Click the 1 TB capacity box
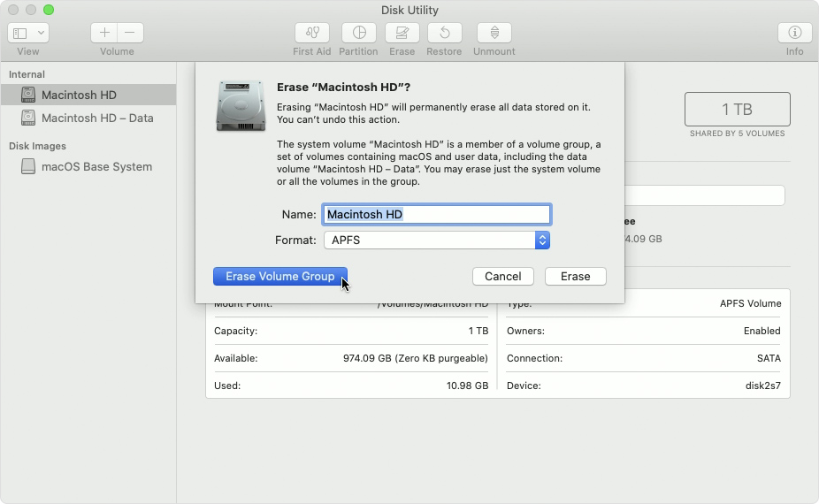This screenshot has width=819, height=504. point(738,109)
